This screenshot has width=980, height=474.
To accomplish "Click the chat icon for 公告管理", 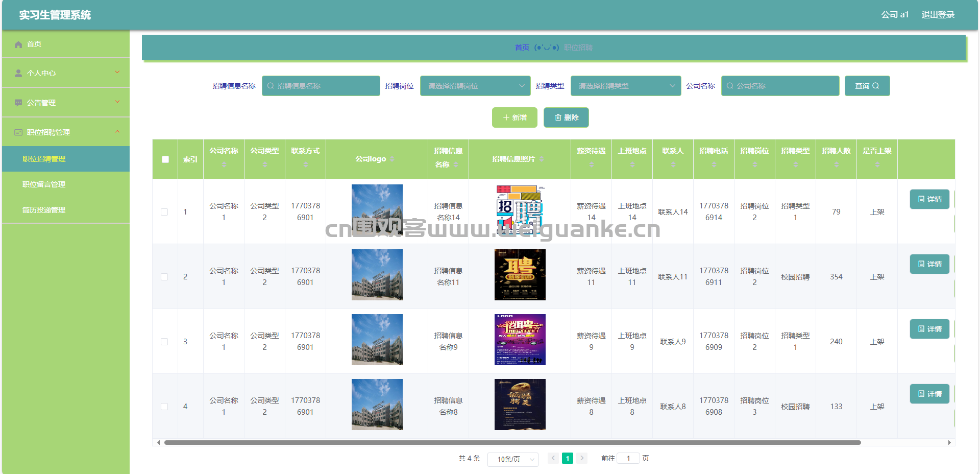I will coord(18,103).
